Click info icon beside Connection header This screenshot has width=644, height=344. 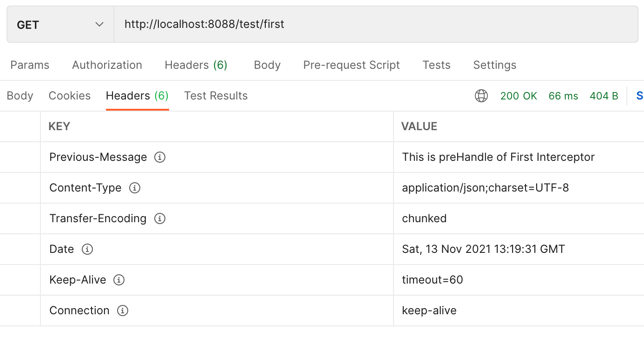(122, 311)
